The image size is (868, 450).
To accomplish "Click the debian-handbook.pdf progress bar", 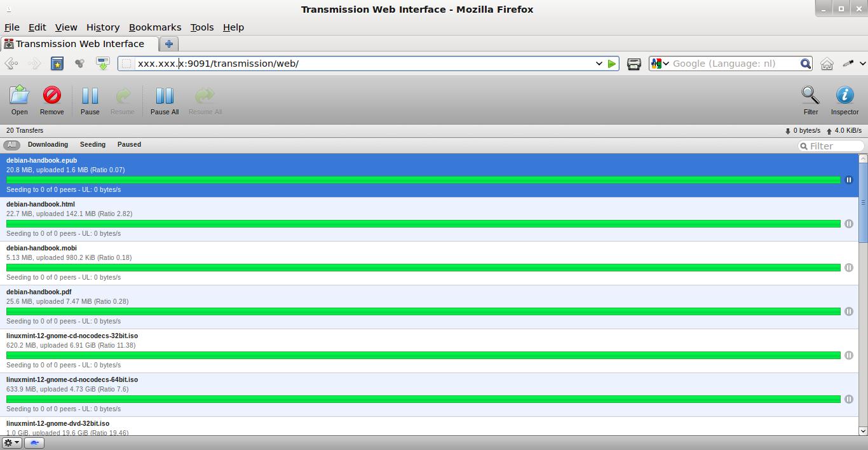I will pyautogui.click(x=423, y=311).
